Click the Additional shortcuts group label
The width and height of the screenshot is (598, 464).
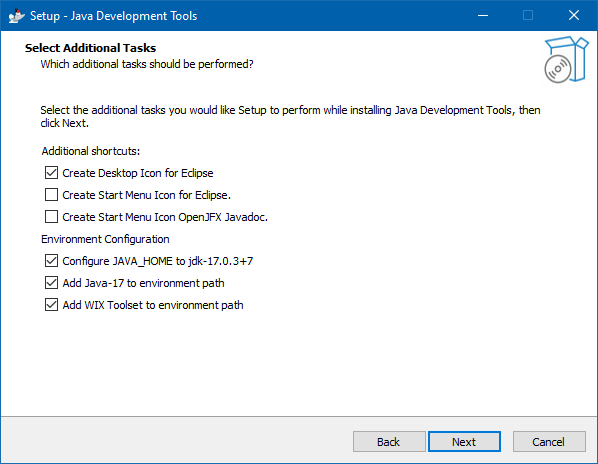coord(91,151)
